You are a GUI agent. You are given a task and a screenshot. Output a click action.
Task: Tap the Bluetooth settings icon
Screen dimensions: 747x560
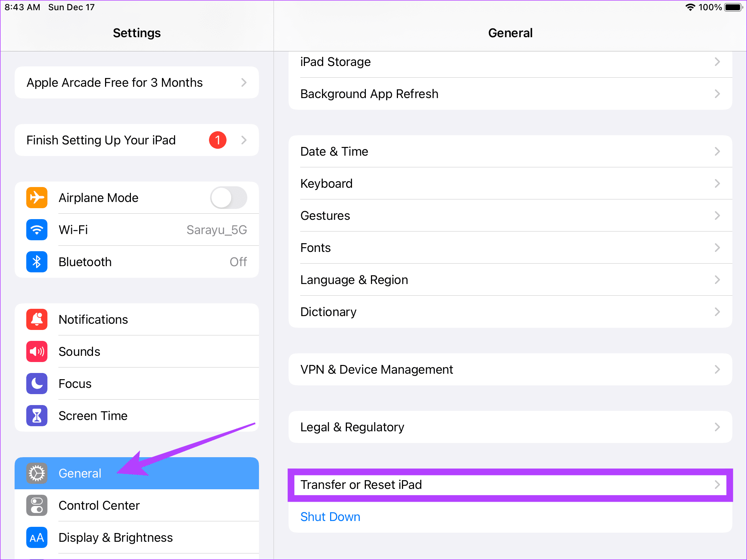[x=36, y=261]
